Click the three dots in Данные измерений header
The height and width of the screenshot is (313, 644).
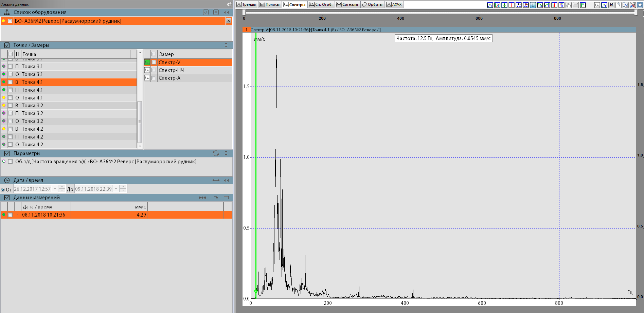[202, 198]
